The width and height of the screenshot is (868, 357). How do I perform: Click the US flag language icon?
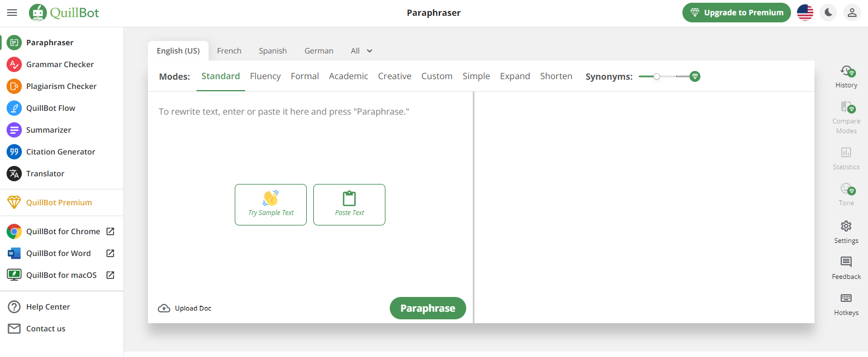(x=805, y=13)
